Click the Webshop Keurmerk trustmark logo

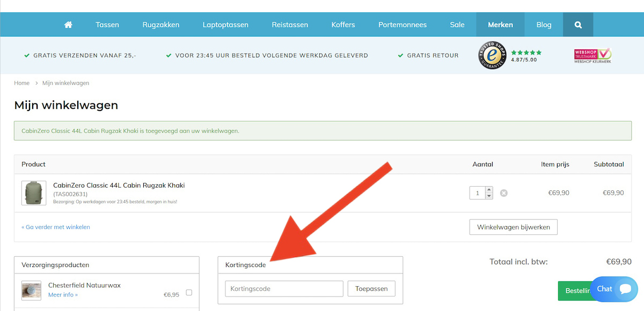click(x=592, y=56)
